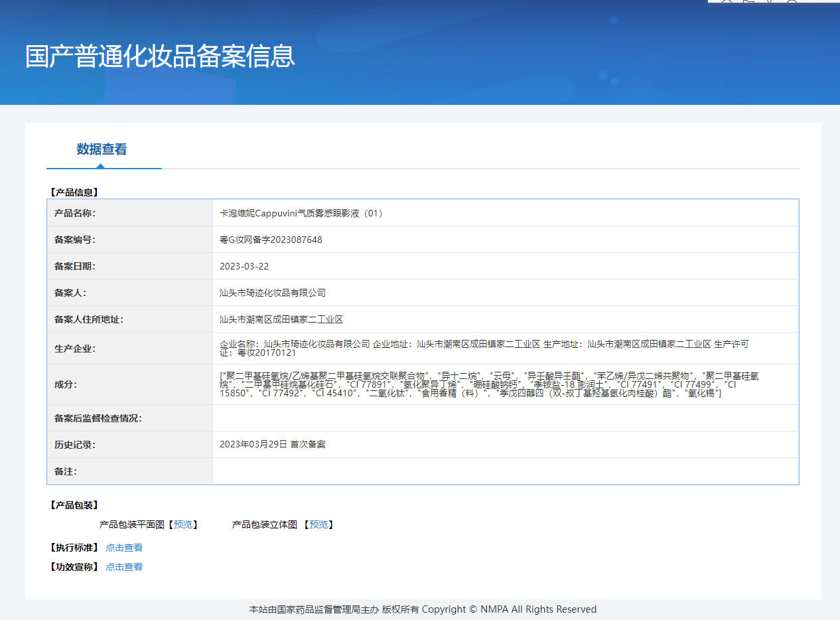
Task: Click the 生产企业 row label
Action: pos(75,349)
